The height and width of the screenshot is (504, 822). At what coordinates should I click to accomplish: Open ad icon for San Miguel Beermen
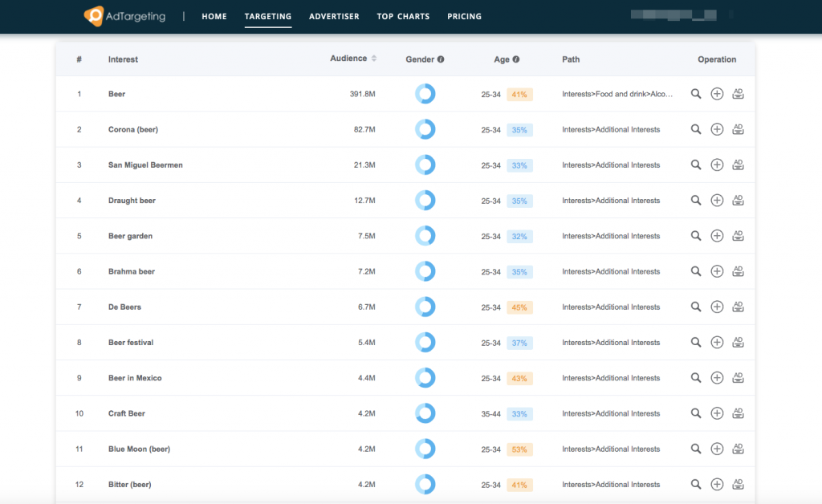738,165
